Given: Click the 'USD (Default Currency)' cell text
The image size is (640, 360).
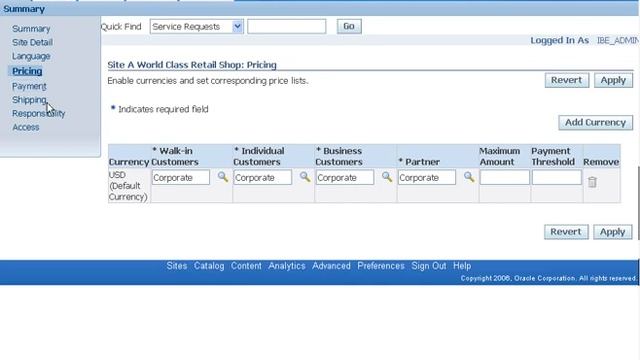Looking at the screenshot, I should (128, 186).
